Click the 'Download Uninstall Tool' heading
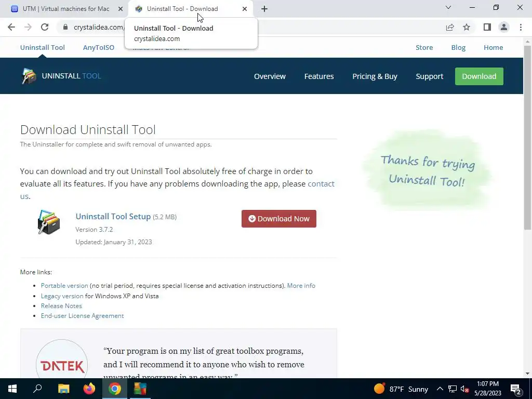This screenshot has width=532, height=399. pos(88,129)
